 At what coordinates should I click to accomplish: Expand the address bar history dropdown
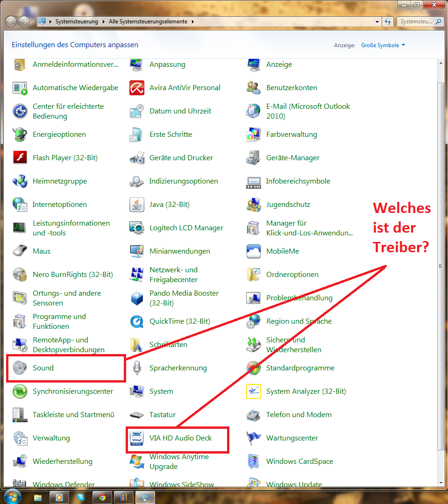(377, 22)
